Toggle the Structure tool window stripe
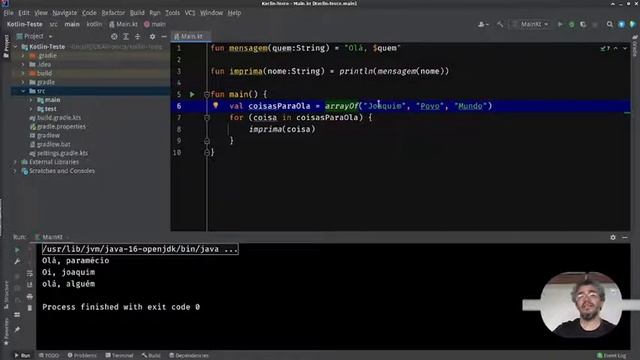The height and width of the screenshot is (360, 640). click(6, 294)
